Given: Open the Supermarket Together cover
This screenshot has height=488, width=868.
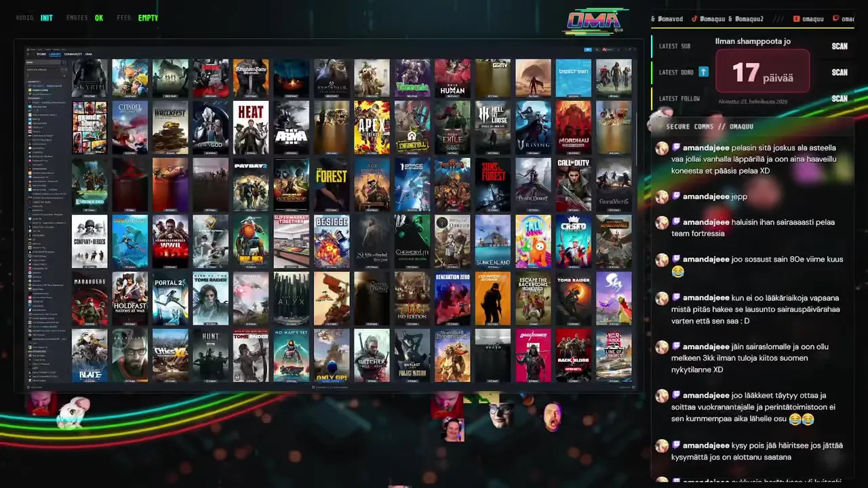Looking at the screenshot, I should pyautogui.click(x=291, y=241).
